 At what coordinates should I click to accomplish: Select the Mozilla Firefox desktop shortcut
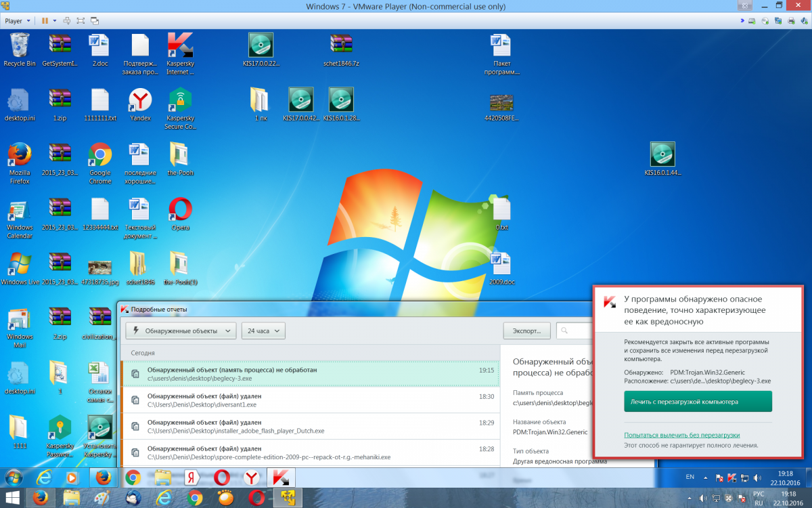(x=20, y=163)
